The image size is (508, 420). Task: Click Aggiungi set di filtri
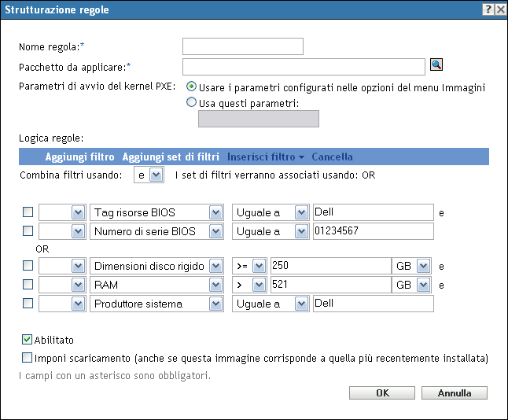point(171,157)
